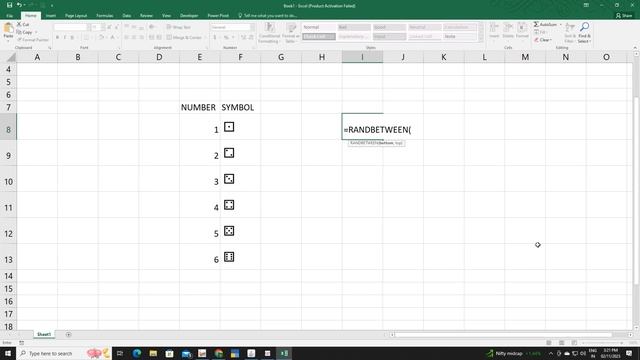The height and width of the screenshot is (360, 640).
Task: Switch to the View tab
Action: coord(167,16)
